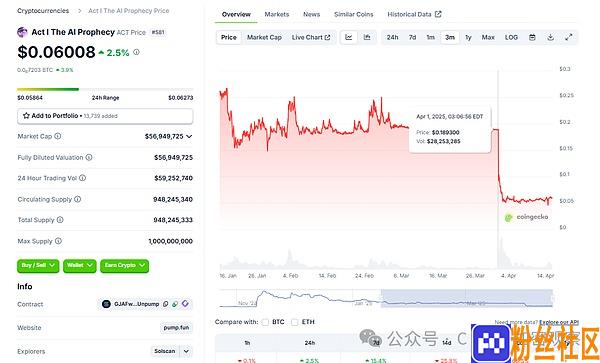Set chart range to 1m

tap(430, 37)
